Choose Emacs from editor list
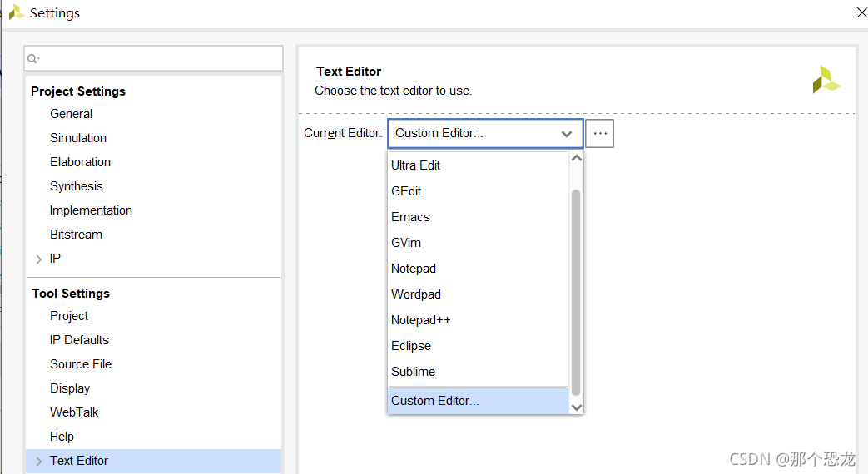The height and width of the screenshot is (474, 868). (x=479, y=217)
